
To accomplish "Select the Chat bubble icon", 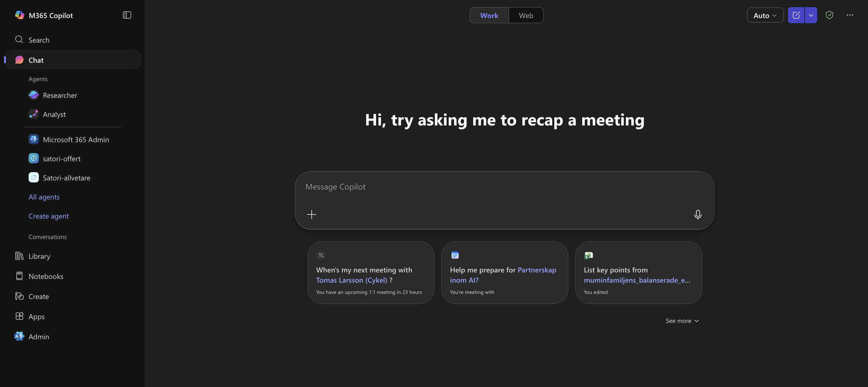I will 19,60.
